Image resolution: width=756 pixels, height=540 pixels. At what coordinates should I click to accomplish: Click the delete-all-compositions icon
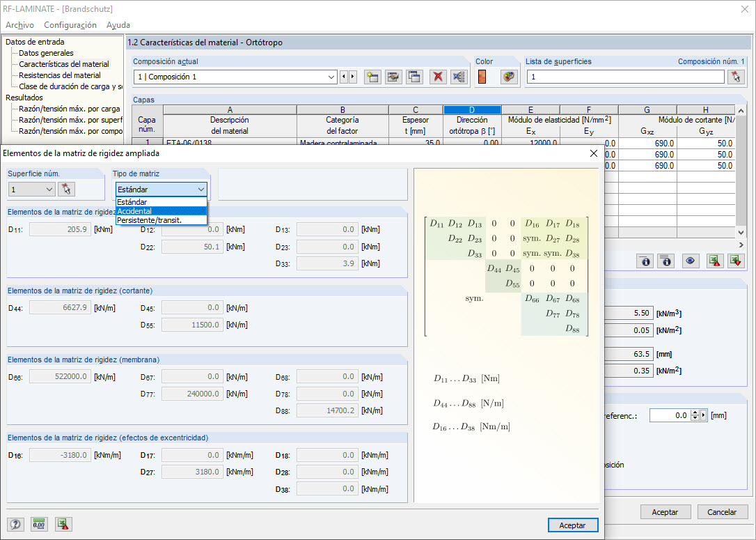(459, 77)
